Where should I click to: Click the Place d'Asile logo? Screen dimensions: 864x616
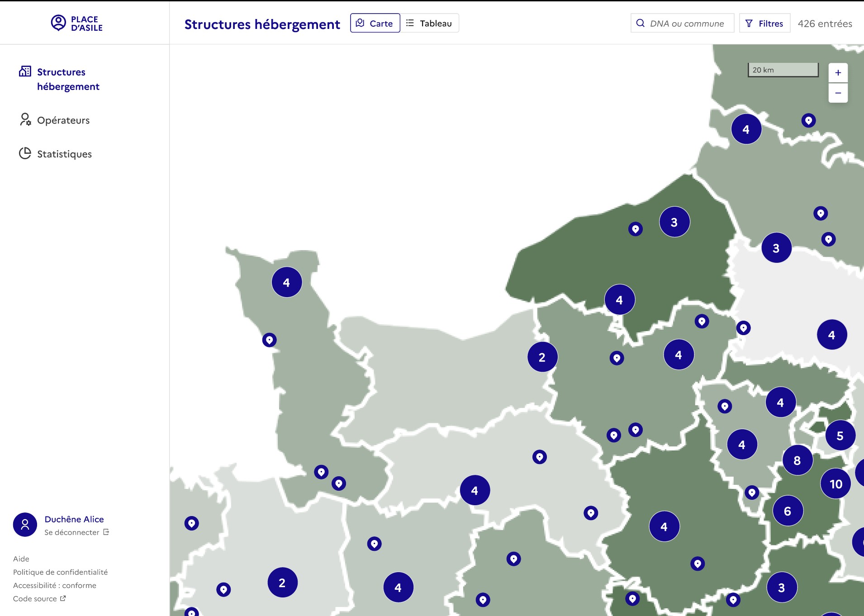[x=77, y=23]
